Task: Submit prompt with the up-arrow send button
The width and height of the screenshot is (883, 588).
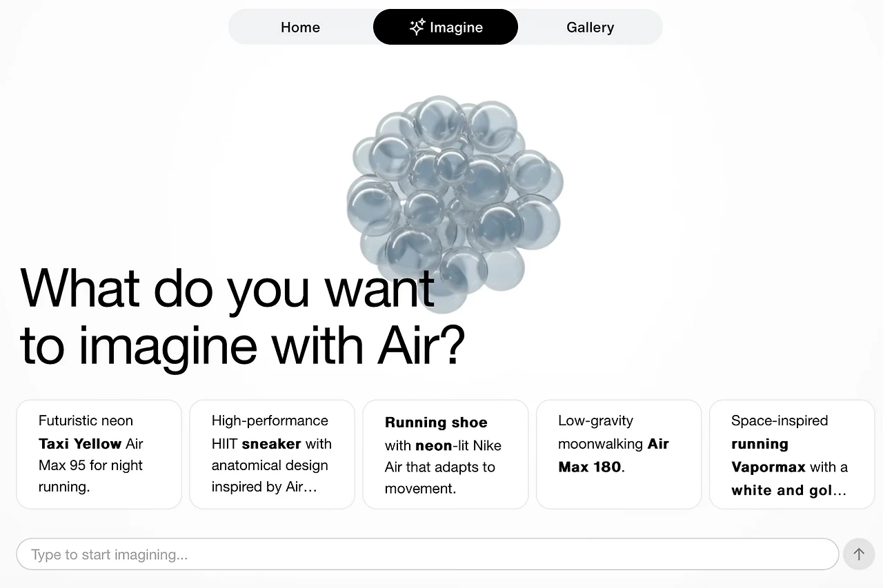Action: [x=859, y=554]
